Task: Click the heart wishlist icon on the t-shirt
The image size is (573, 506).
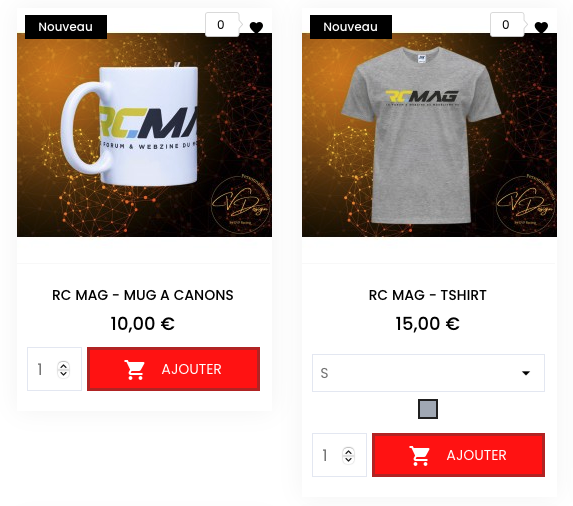Action: click(x=541, y=27)
